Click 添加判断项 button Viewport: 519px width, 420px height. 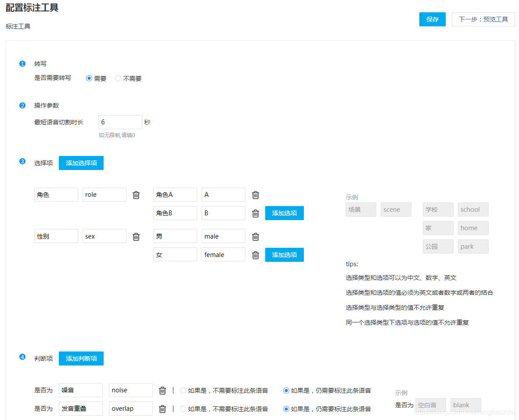click(81, 358)
